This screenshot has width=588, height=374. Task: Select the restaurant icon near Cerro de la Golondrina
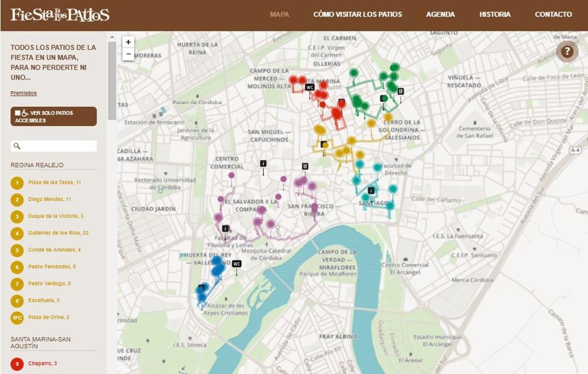(x=400, y=91)
